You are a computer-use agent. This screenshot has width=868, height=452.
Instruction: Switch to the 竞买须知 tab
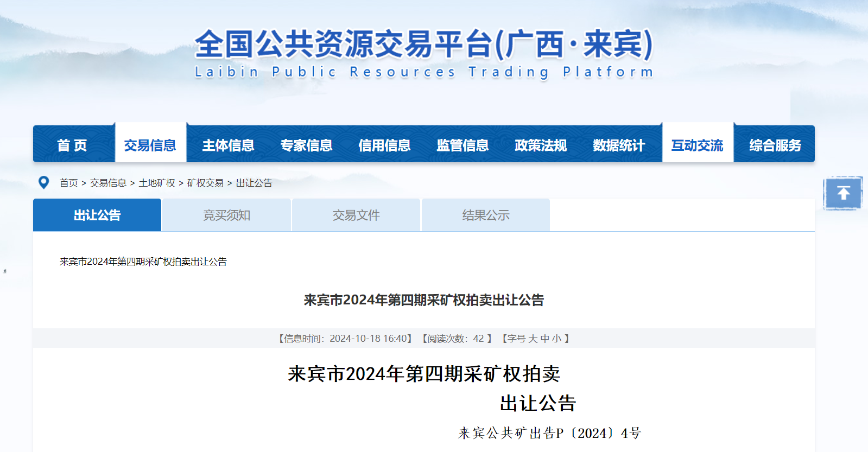(226, 215)
